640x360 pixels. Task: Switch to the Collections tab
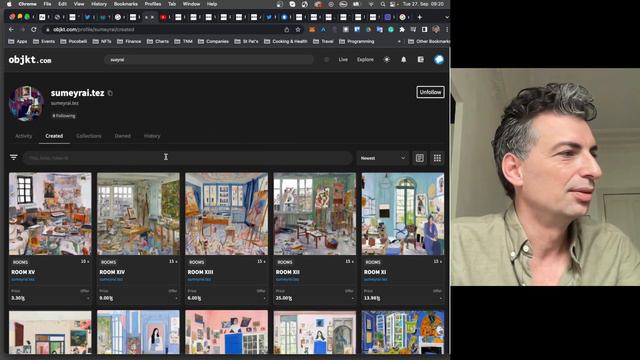point(89,136)
